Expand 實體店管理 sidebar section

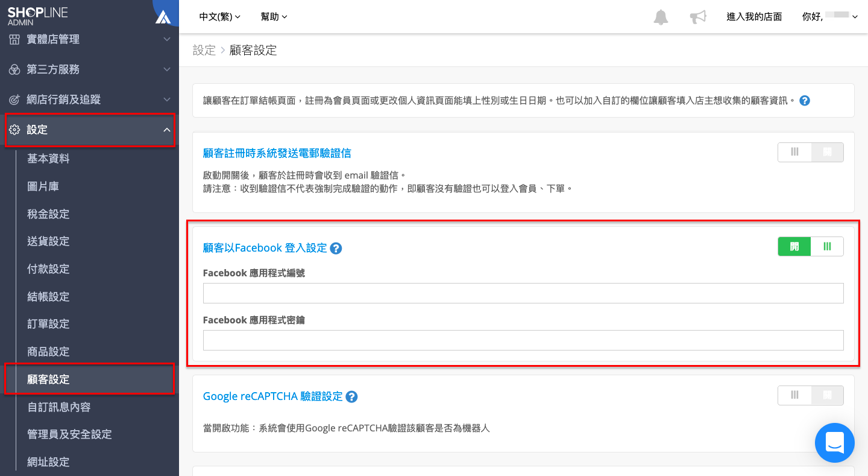(89, 39)
